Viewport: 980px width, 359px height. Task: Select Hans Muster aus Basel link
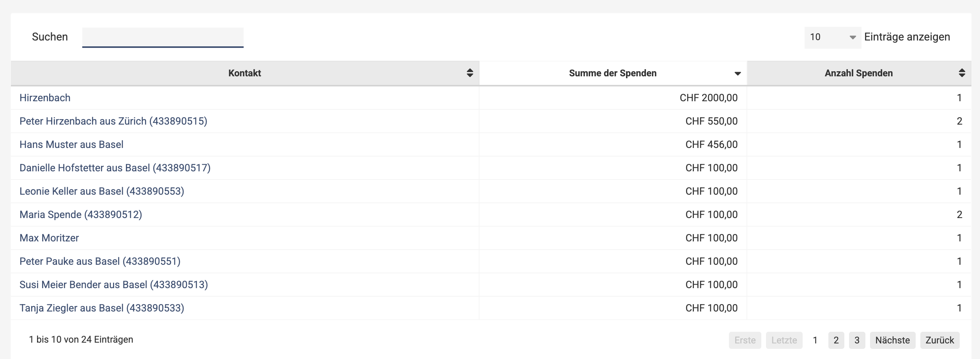tap(71, 144)
